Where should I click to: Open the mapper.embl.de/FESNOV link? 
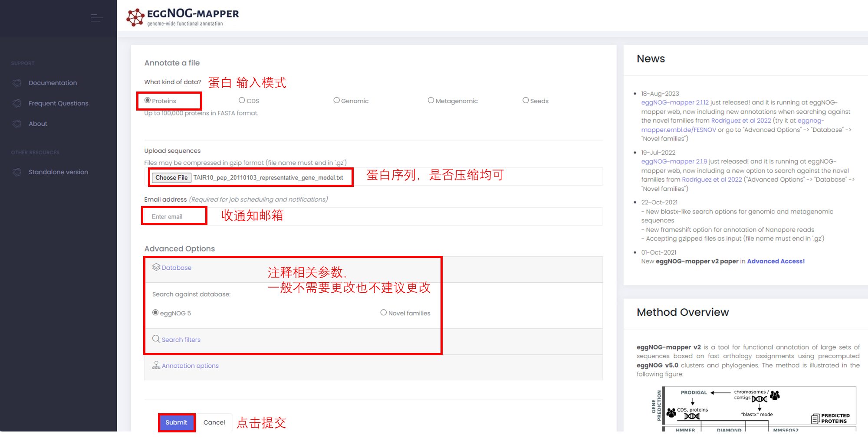click(679, 130)
